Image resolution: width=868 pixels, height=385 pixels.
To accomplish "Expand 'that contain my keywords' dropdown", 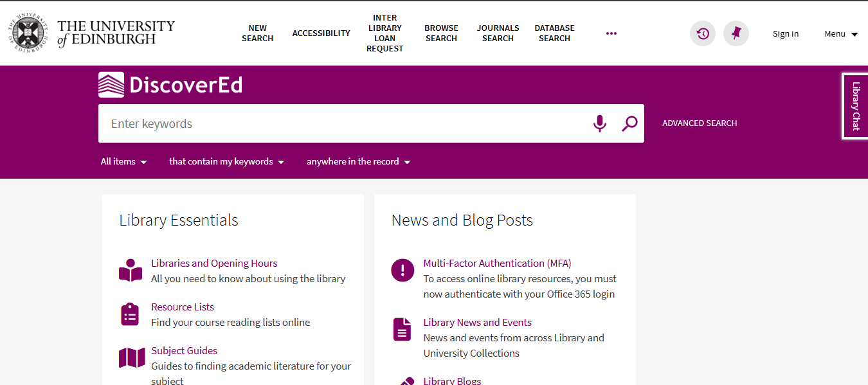I will (227, 162).
